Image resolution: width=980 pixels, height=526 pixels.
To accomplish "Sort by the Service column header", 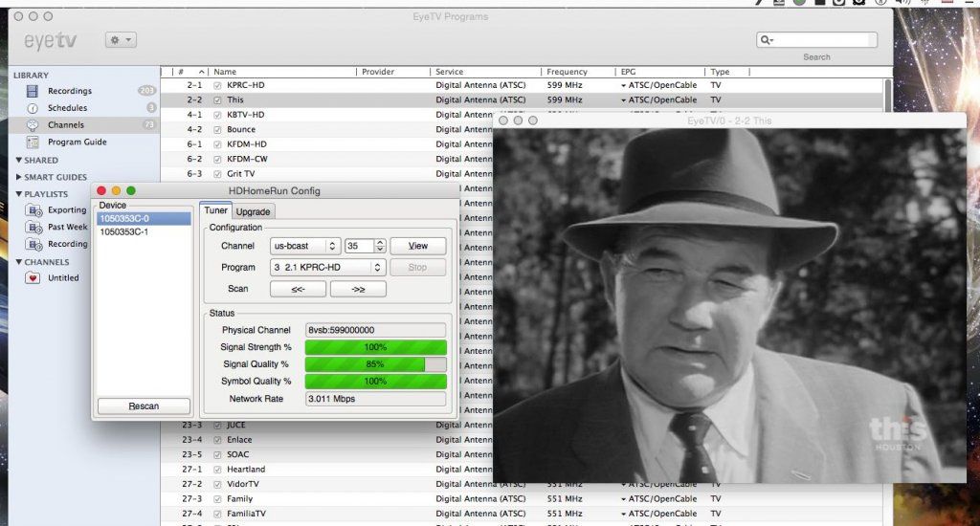I will 485,72.
